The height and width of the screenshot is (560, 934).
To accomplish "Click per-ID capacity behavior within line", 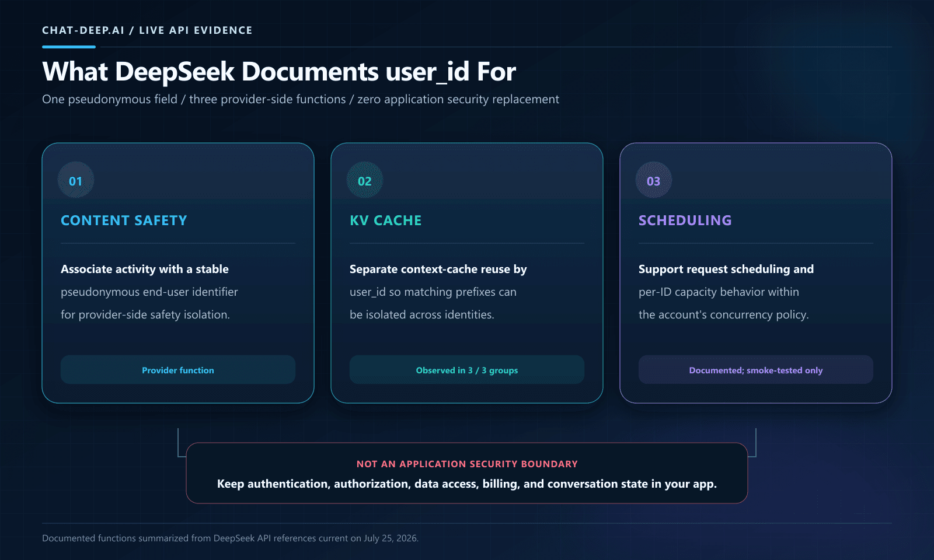I will coord(719,292).
